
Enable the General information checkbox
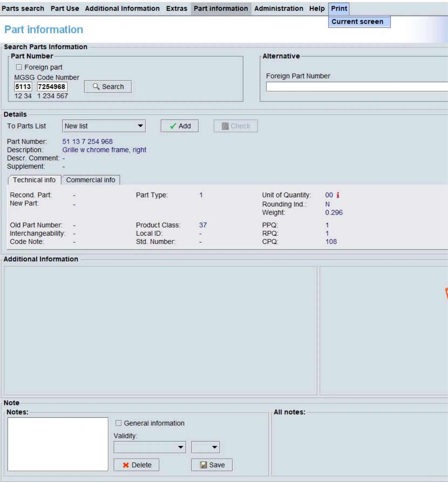[x=119, y=423]
